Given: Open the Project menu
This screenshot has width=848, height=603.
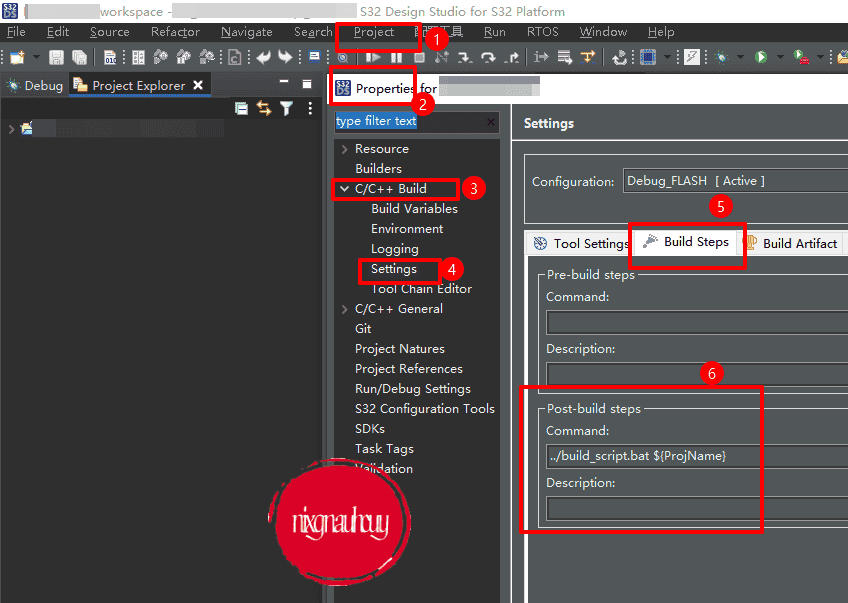Looking at the screenshot, I should pyautogui.click(x=374, y=32).
